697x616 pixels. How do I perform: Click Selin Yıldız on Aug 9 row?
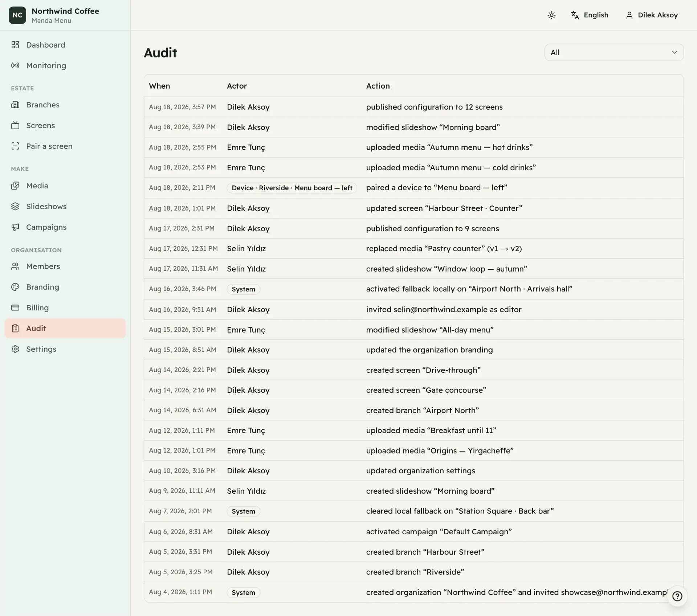click(x=246, y=491)
